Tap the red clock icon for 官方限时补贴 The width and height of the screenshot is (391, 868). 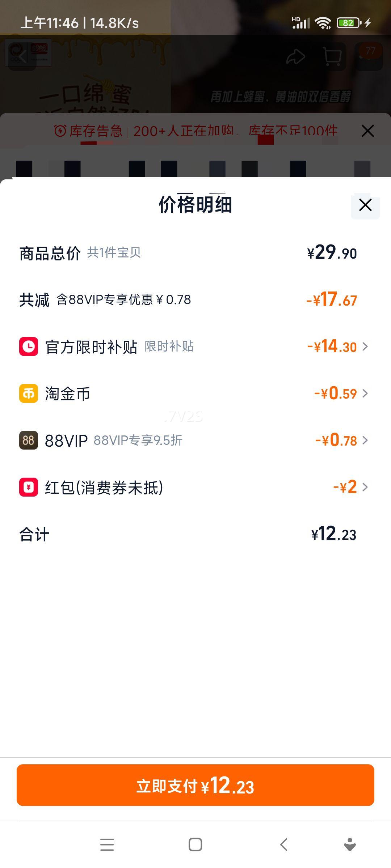tap(29, 346)
